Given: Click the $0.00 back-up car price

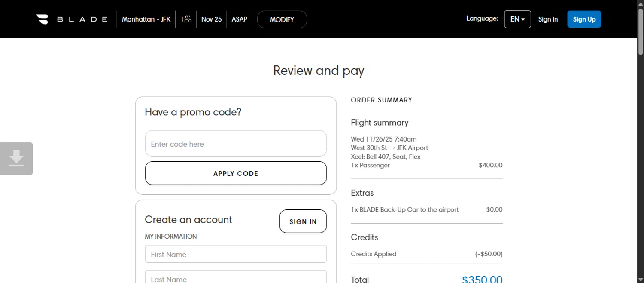Looking at the screenshot, I should [x=494, y=210].
